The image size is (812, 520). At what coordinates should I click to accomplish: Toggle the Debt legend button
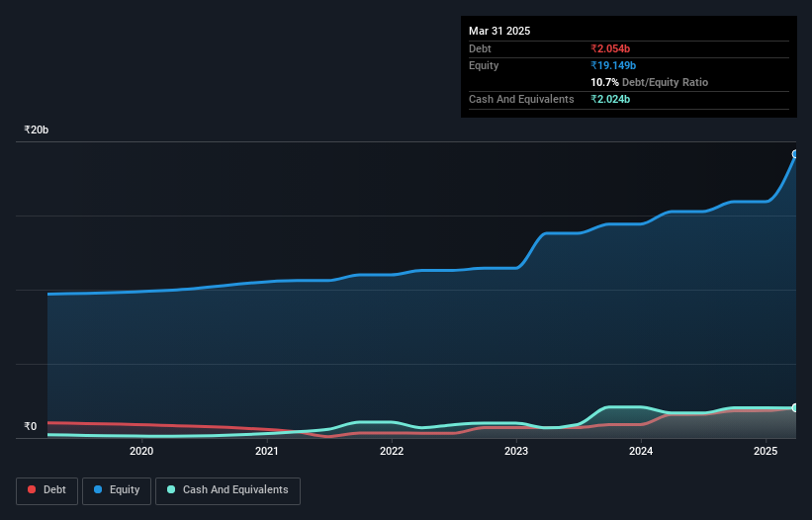47,490
